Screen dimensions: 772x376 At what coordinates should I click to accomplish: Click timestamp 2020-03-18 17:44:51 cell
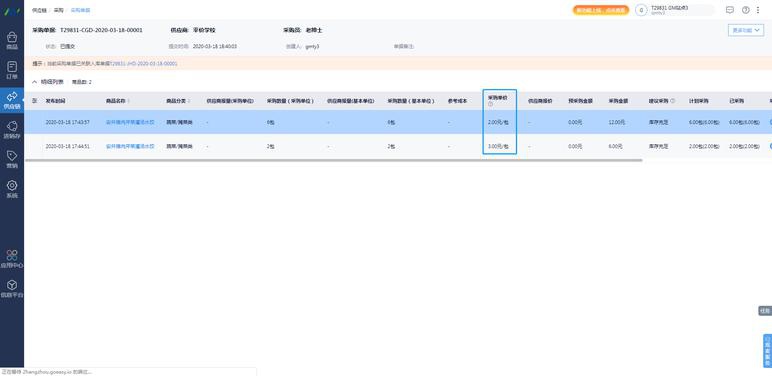point(67,147)
